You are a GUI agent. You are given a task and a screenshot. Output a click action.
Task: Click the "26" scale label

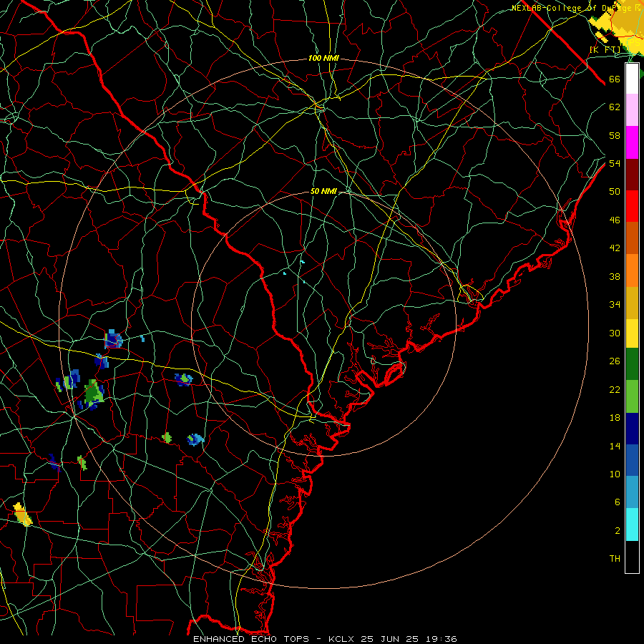click(x=615, y=361)
